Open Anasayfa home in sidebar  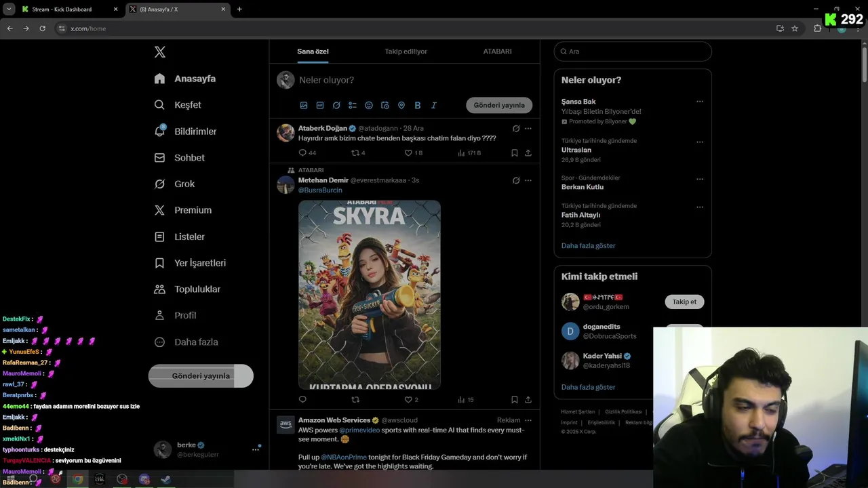pyautogui.click(x=185, y=79)
